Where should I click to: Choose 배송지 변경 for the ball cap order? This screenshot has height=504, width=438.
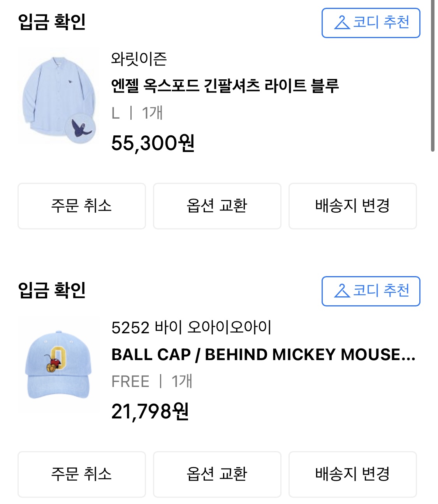click(x=352, y=474)
